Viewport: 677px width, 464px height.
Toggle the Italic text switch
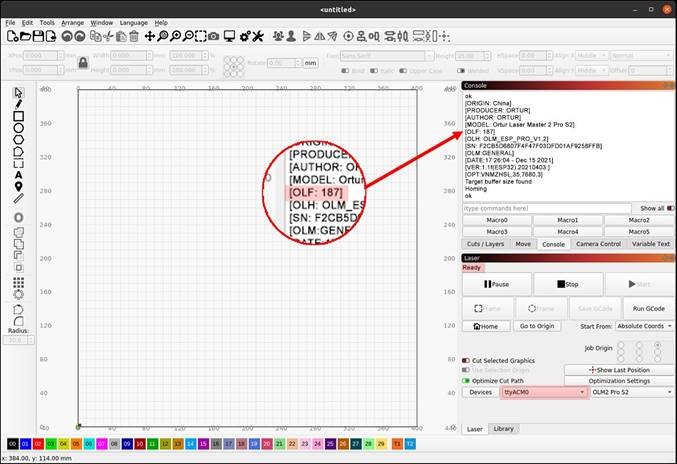[x=374, y=71]
